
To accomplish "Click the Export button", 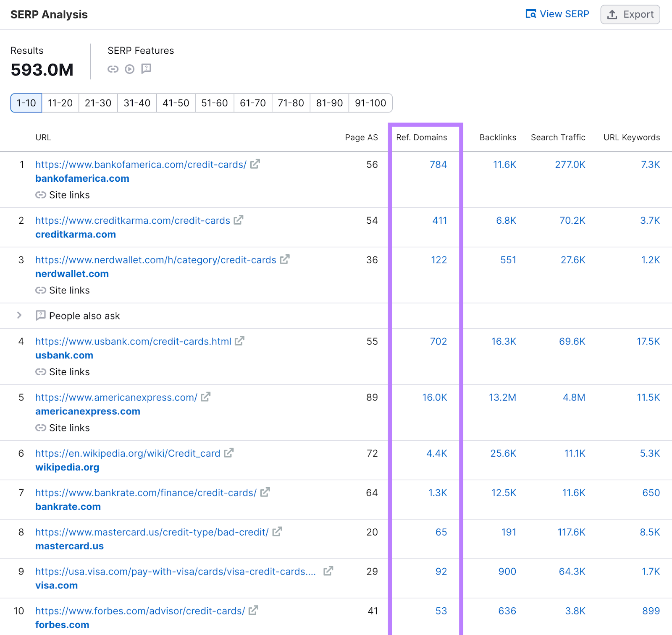I will [x=630, y=14].
